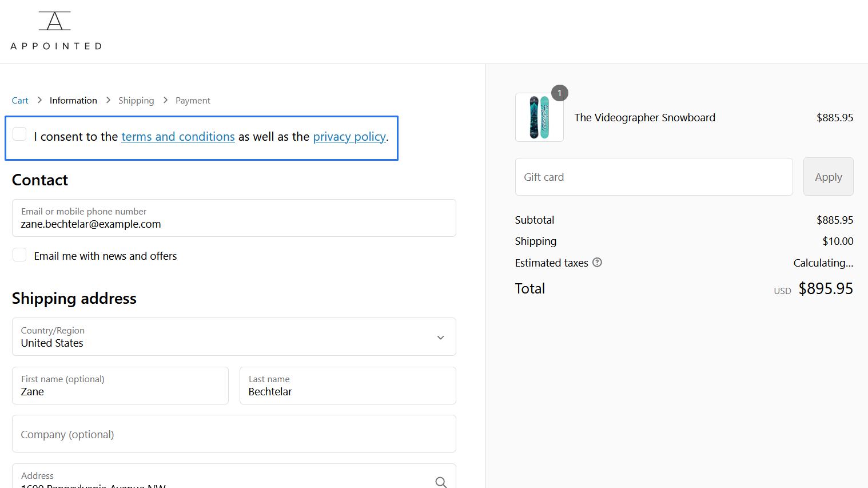Click the Estimated taxes help icon
The image size is (868, 488).
[597, 262]
